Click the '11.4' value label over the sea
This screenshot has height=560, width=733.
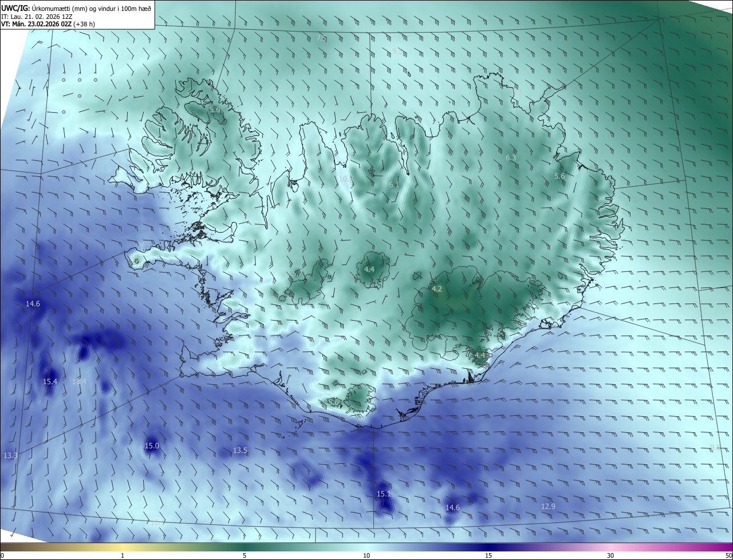(79, 381)
